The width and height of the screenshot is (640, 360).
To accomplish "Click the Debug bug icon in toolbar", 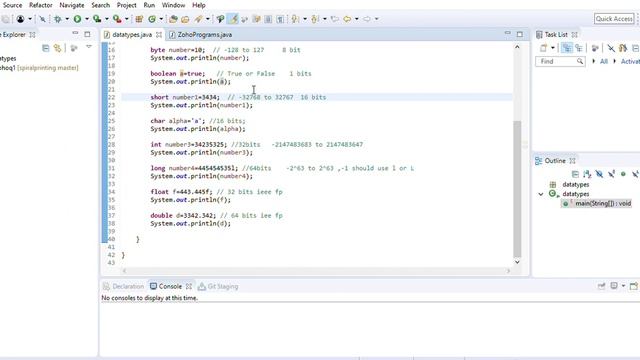I will (58, 19).
